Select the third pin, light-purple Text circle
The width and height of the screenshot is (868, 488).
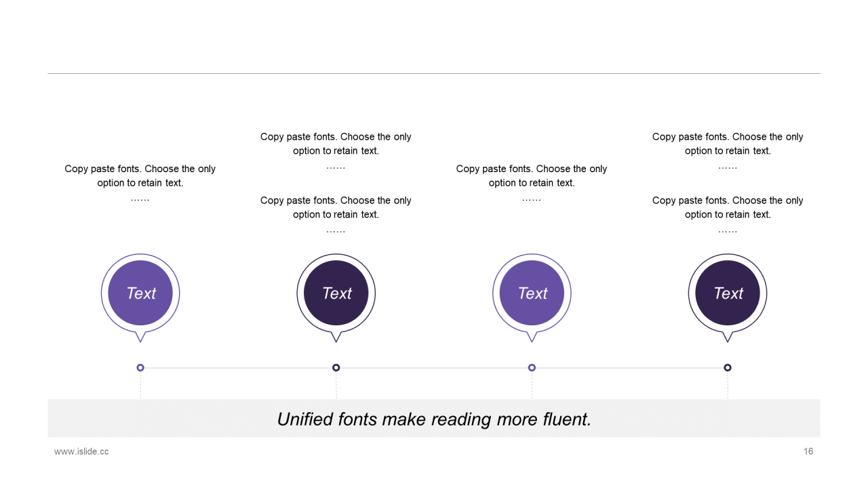coord(532,293)
